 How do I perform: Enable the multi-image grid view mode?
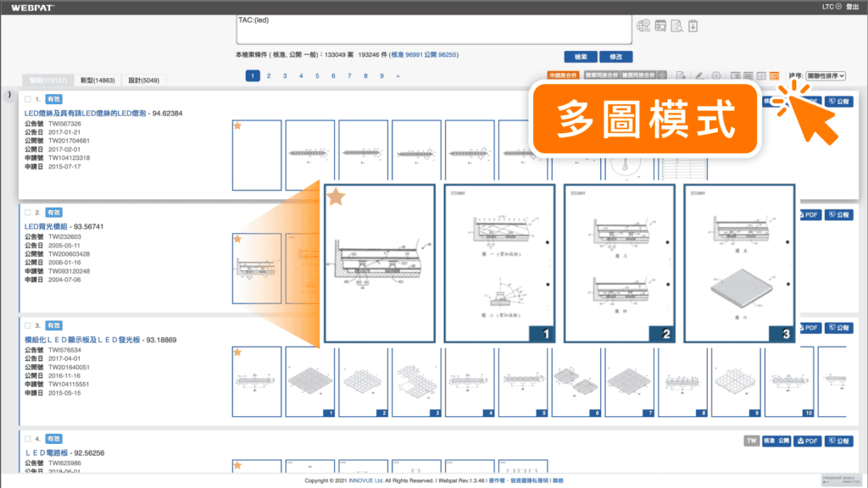pyautogui.click(x=776, y=75)
